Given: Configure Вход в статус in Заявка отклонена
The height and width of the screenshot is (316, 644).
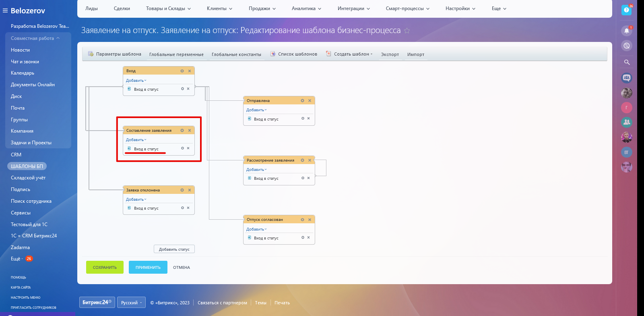Looking at the screenshot, I should (x=182, y=208).
